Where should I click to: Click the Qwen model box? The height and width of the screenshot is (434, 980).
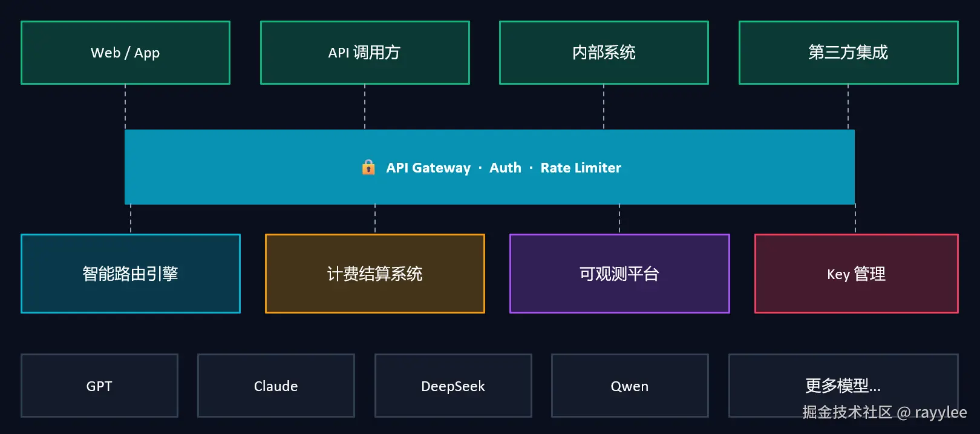pyautogui.click(x=630, y=386)
